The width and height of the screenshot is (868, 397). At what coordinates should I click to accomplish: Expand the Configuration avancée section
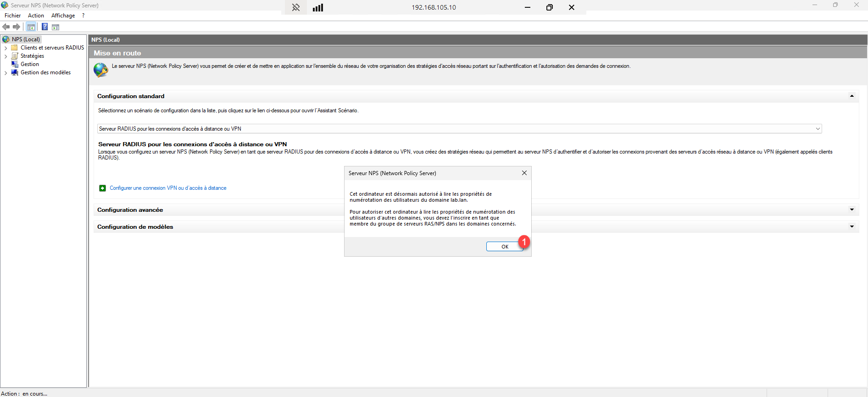pyautogui.click(x=851, y=210)
